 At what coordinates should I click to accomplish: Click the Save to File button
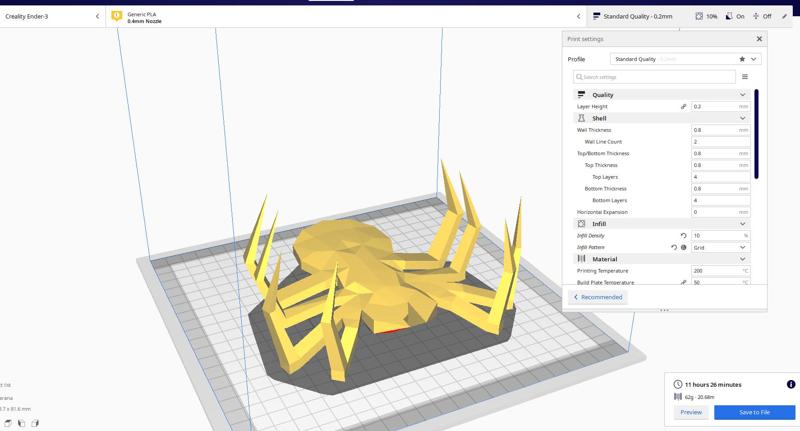coord(754,412)
